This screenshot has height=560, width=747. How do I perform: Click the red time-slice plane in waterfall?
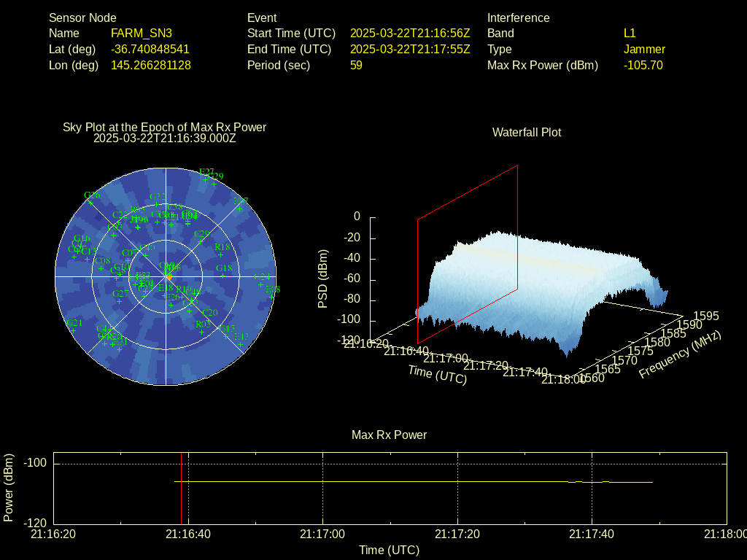467,255
